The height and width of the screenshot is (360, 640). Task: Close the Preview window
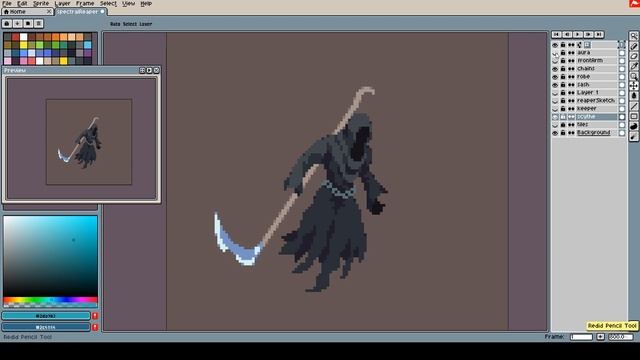(x=156, y=71)
